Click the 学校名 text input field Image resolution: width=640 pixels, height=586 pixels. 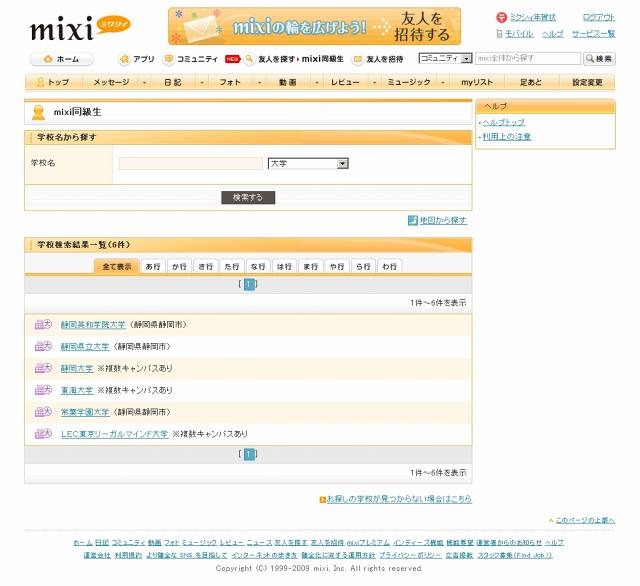(190, 163)
